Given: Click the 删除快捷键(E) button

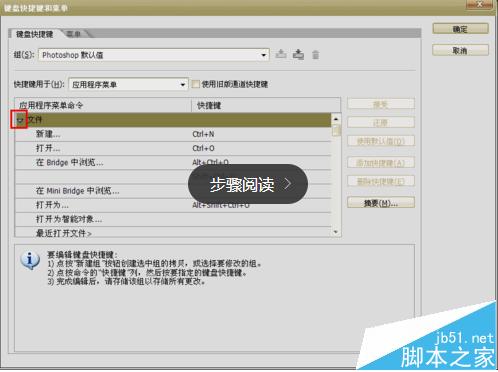Looking at the screenshot, I should click(381, 182).
